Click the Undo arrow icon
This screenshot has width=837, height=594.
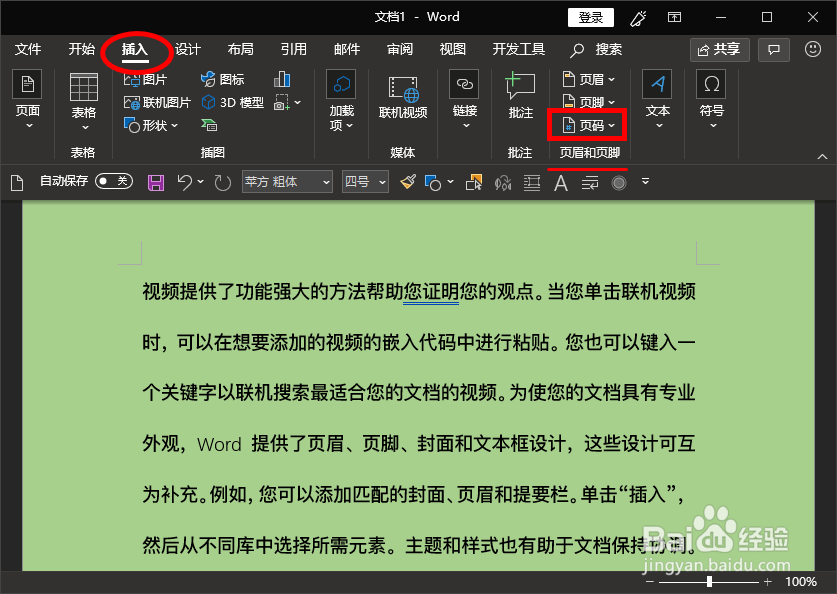pos(185,183)
